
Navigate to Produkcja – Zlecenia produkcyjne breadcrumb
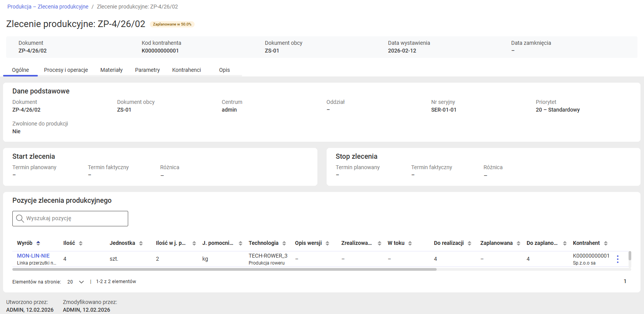coord(48,7)
